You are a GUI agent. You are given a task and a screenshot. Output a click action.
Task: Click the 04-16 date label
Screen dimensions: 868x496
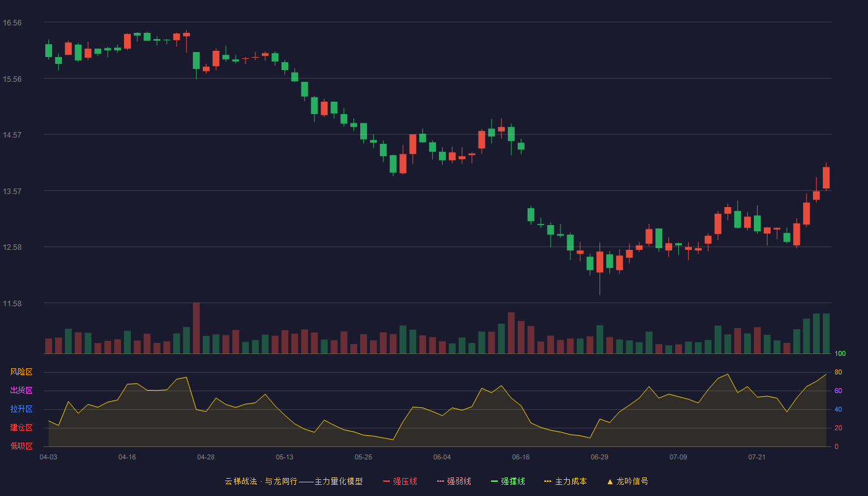click(127, 457)
